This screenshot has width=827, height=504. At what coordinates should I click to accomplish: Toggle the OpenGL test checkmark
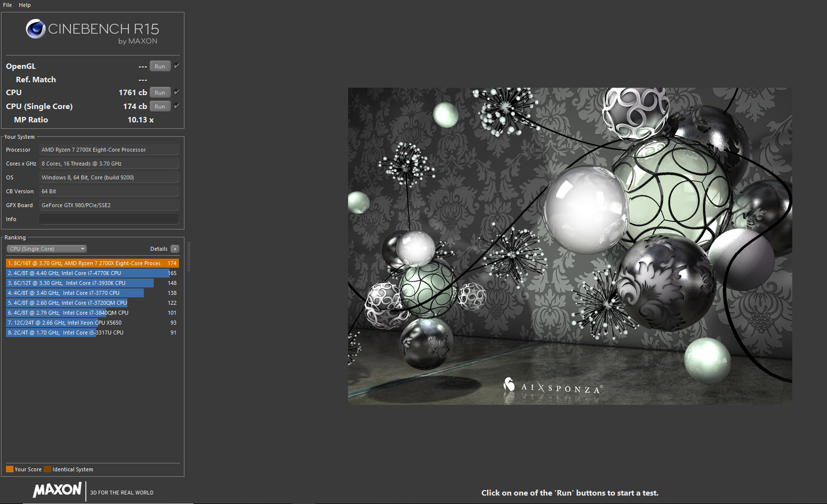coord(177,65)
